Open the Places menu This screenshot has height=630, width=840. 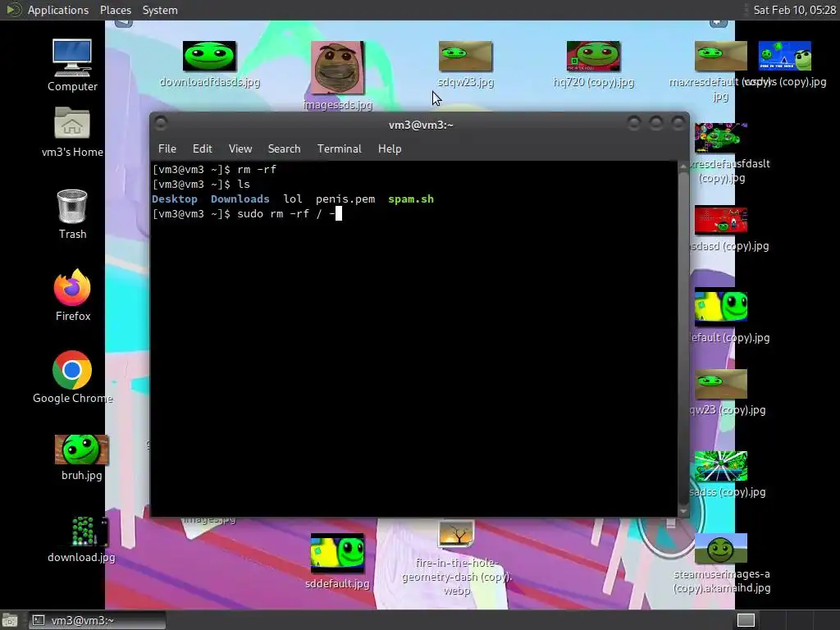tap(115, 10)
